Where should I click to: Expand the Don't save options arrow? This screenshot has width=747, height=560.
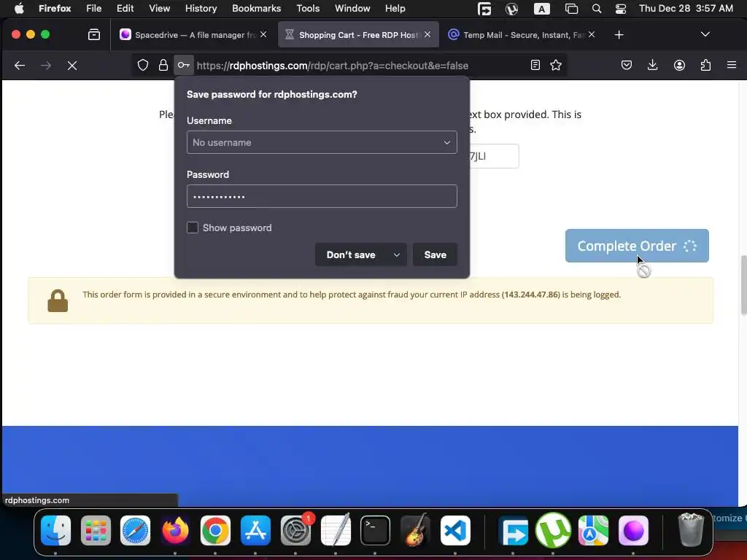[x=396, y=254]
